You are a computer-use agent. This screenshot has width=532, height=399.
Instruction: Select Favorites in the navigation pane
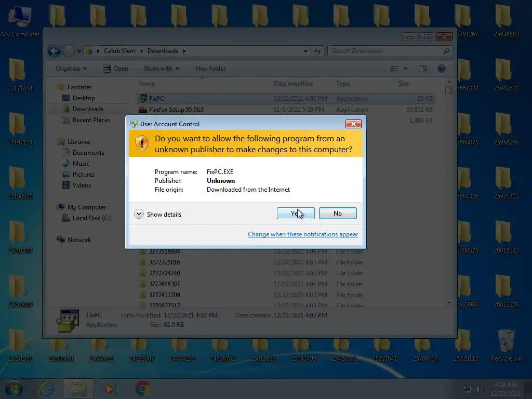click(x=74, y=87)
